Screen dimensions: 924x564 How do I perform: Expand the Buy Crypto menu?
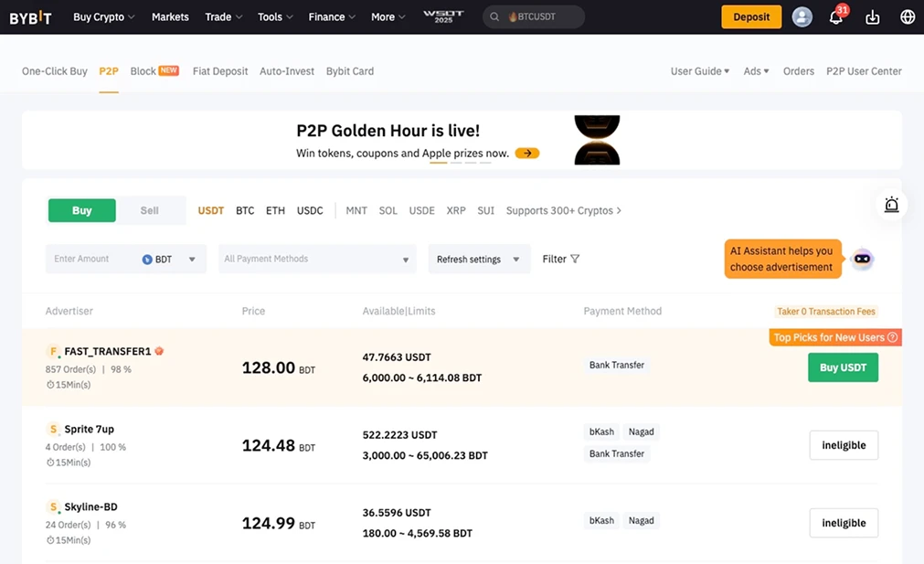(x=103, y=17)
